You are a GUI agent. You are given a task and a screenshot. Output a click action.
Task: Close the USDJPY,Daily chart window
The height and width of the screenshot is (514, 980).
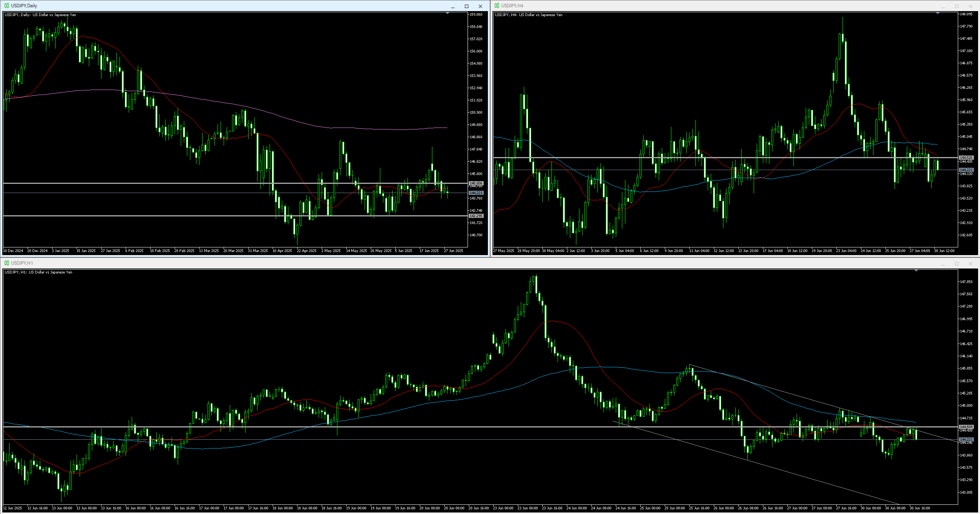click(x=480, y=6)
